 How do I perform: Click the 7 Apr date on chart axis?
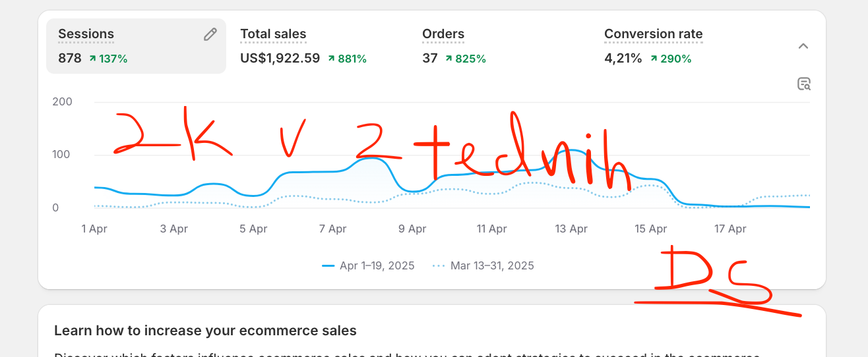[x=333, y=229]
